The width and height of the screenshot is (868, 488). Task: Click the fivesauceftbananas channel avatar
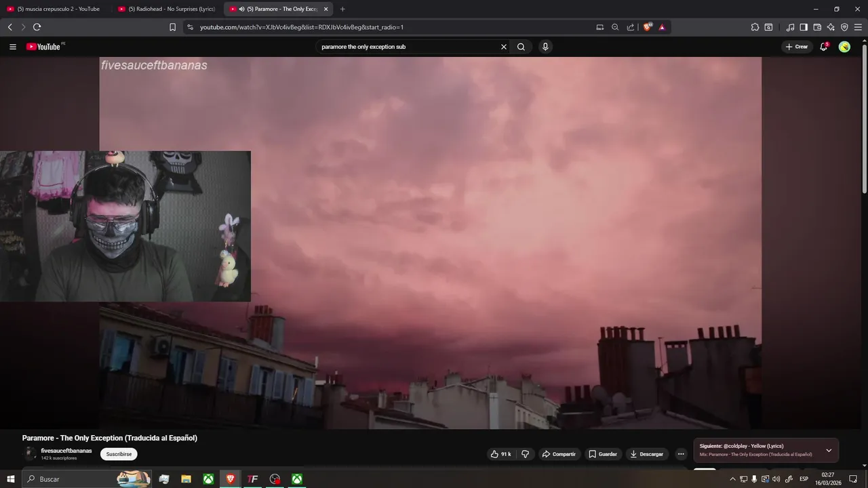29,454
